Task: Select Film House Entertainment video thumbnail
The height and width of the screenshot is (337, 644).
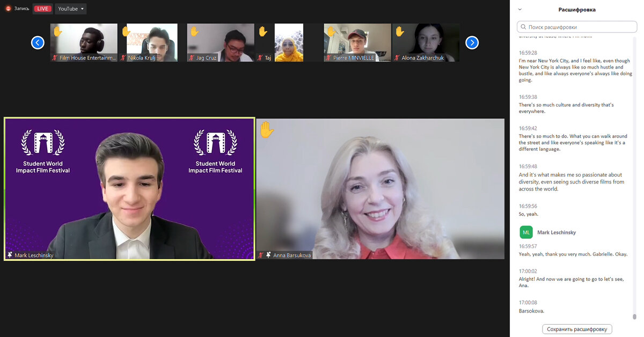Action: pos(84,42)
